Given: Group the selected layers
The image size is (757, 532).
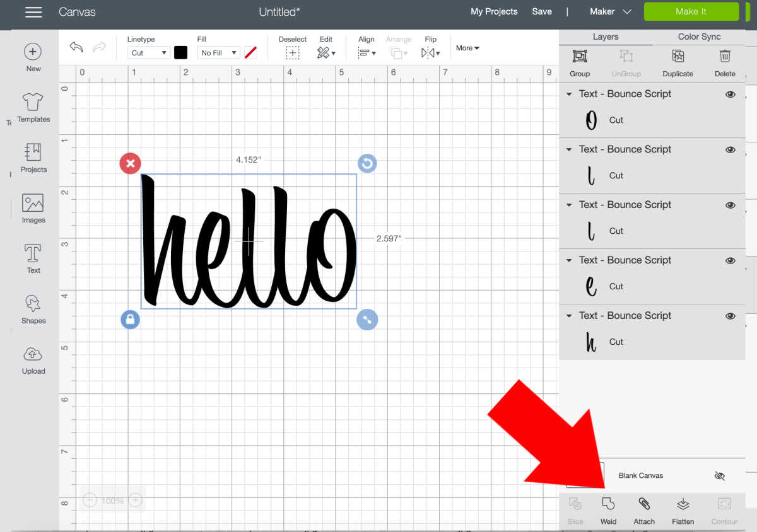Looking at the screenshot, I should (579, 63).
